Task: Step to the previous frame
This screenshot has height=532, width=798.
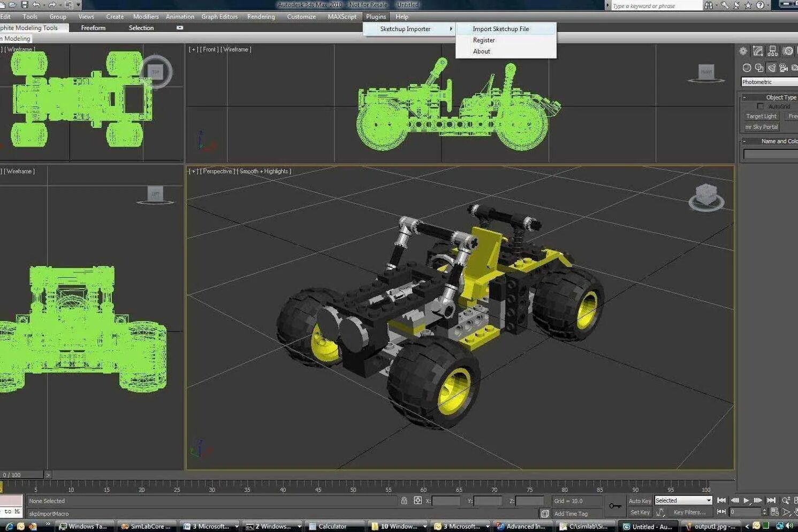Action: pyautogui.click(x=734, y=500)
